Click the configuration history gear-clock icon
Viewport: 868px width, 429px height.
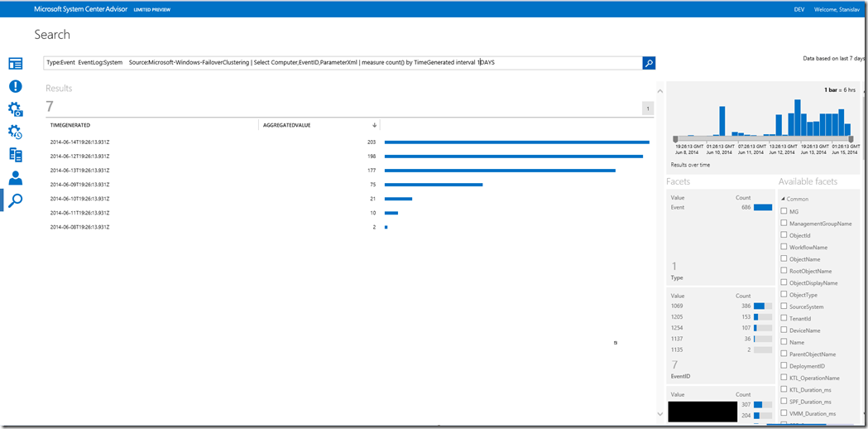pos(15,132)
